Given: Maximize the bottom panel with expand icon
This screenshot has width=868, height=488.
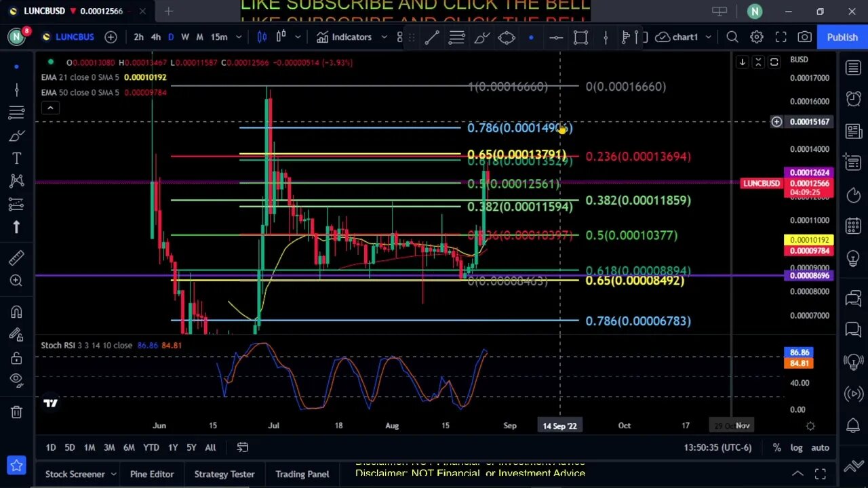Looking at the screenshot, I should [x=820, y=474].
